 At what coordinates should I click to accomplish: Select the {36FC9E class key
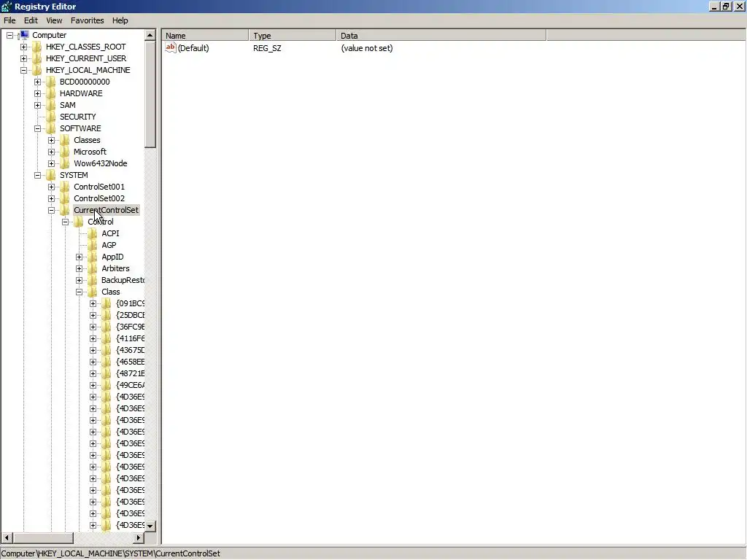[x=130, y=327]
